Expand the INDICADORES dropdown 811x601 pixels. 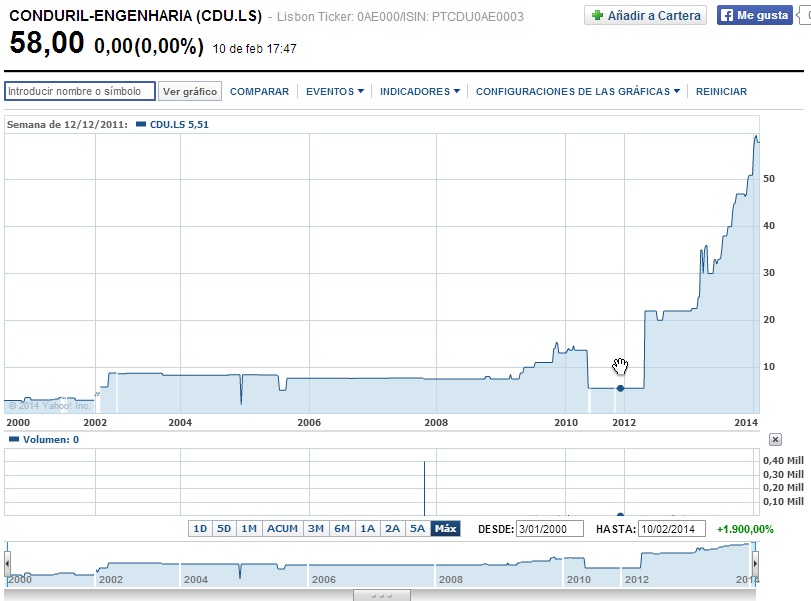pyautogui.click(x=419, y=92)
